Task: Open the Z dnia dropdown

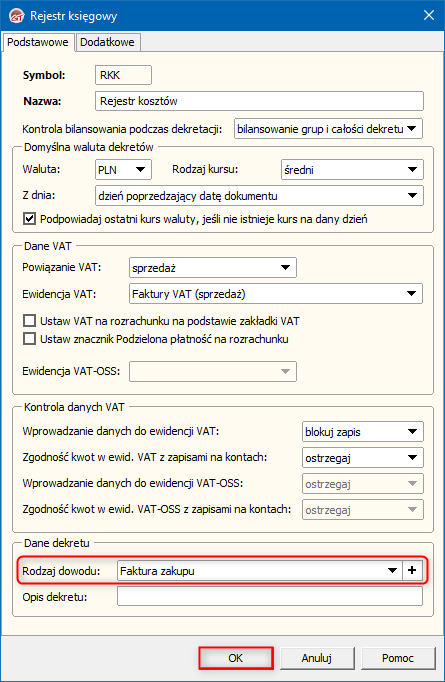Action: point(259,196)
